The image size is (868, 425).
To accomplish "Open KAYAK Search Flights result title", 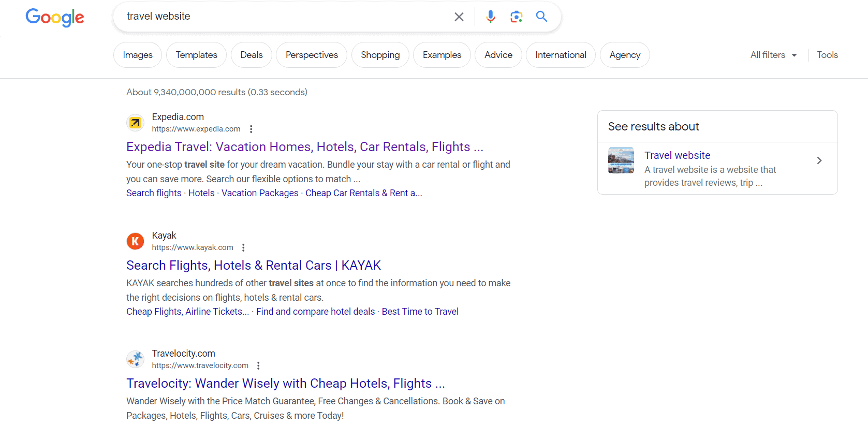I will tap(254, 266).
